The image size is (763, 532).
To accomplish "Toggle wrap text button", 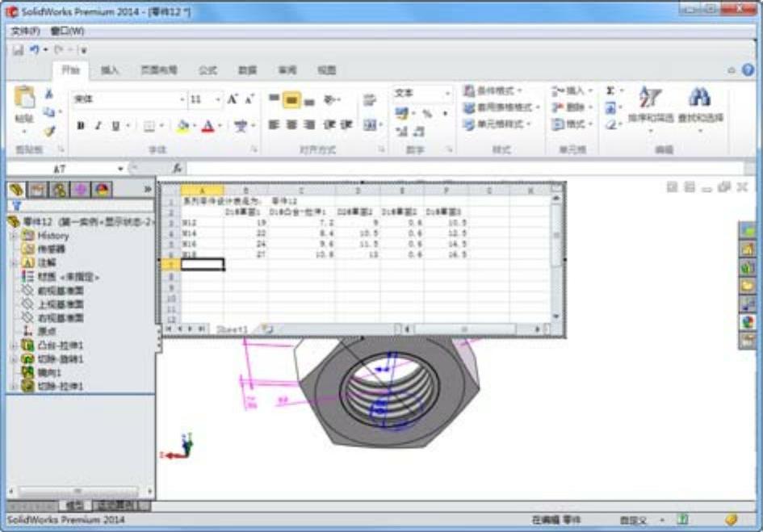I will tap(369, 100).
